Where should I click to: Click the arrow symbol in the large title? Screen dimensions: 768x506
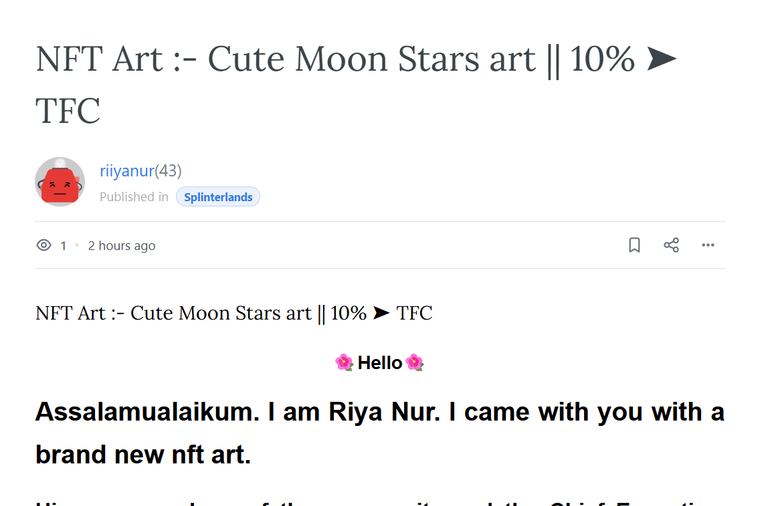(661, 59)
